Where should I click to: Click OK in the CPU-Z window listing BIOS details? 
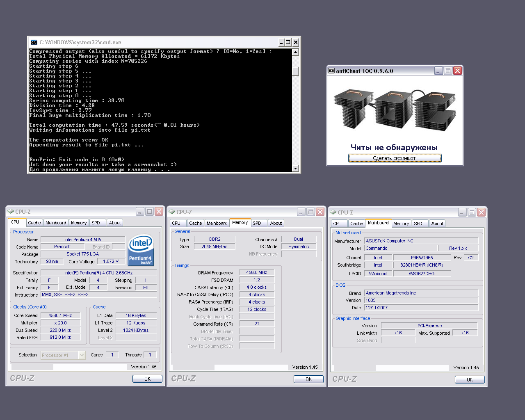click(x=470, y=380)
